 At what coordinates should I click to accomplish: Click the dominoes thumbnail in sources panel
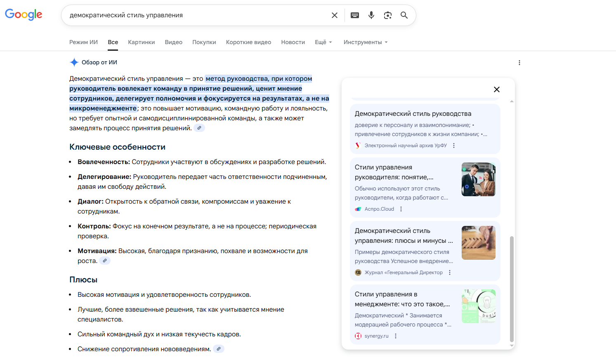click(x=478, y=243)
